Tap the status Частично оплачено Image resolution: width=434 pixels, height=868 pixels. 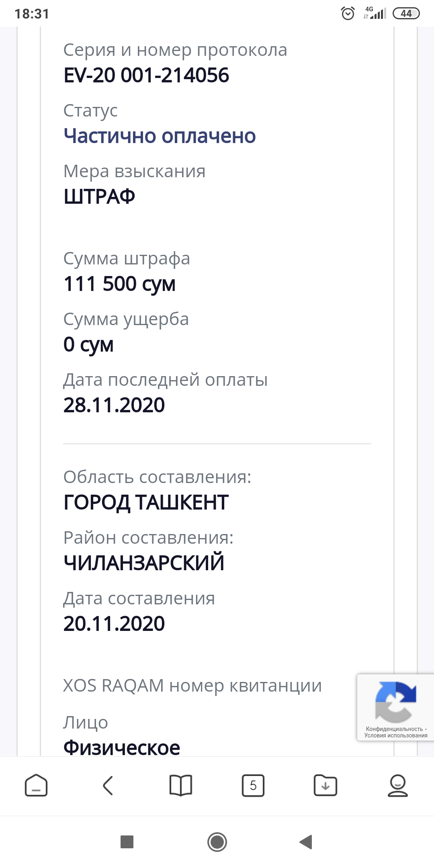coord(160,136)
